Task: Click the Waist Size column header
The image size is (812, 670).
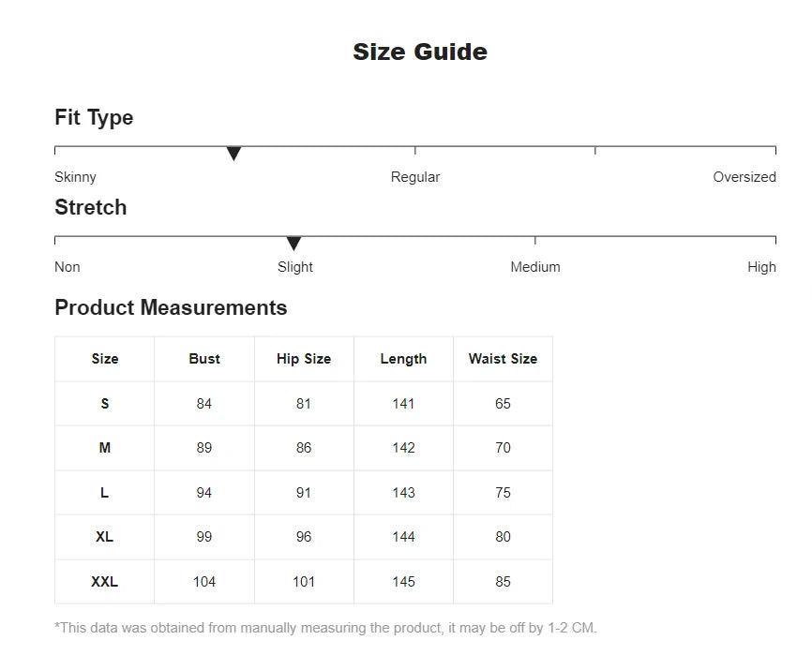Action: click(x=503, y=359)
